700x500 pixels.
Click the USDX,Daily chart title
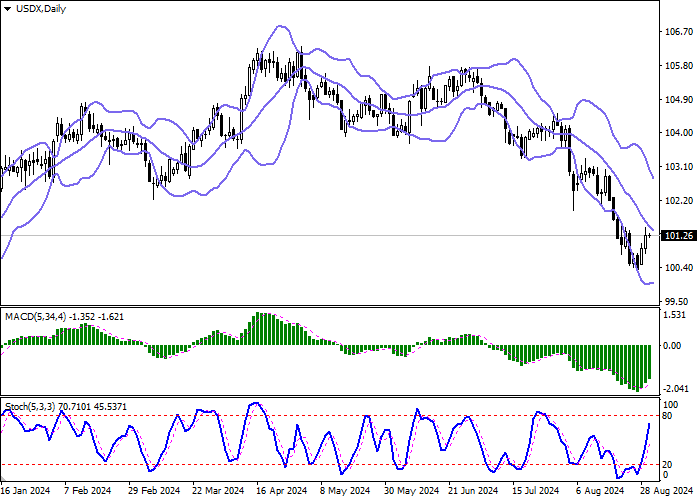pyautogui.click(x=41, y=8)
